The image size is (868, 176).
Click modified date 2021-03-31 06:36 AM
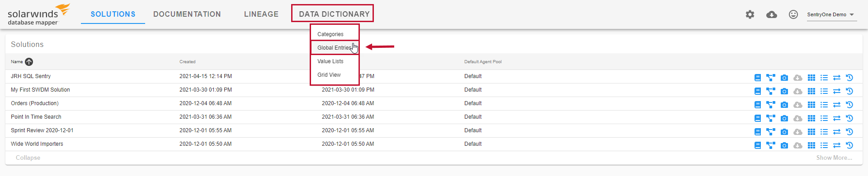pos(348,117)
